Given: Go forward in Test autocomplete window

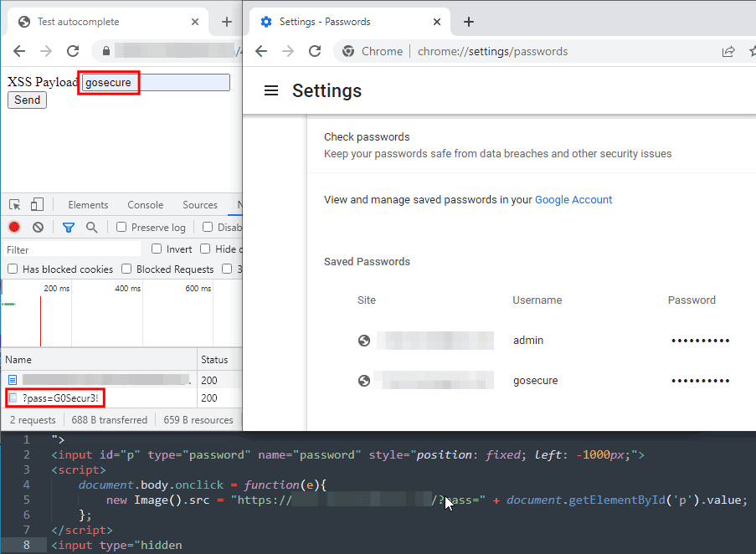Looking at the screenshot, I should (46, 51).
